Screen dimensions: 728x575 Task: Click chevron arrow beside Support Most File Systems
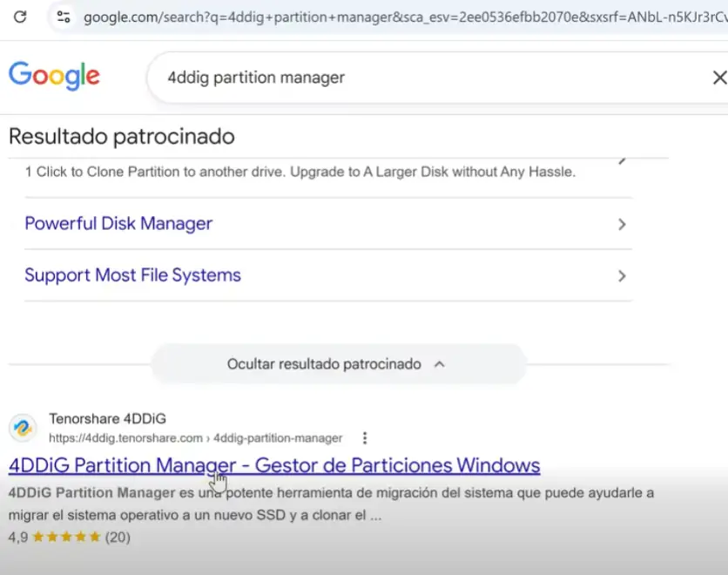(622, 276)
